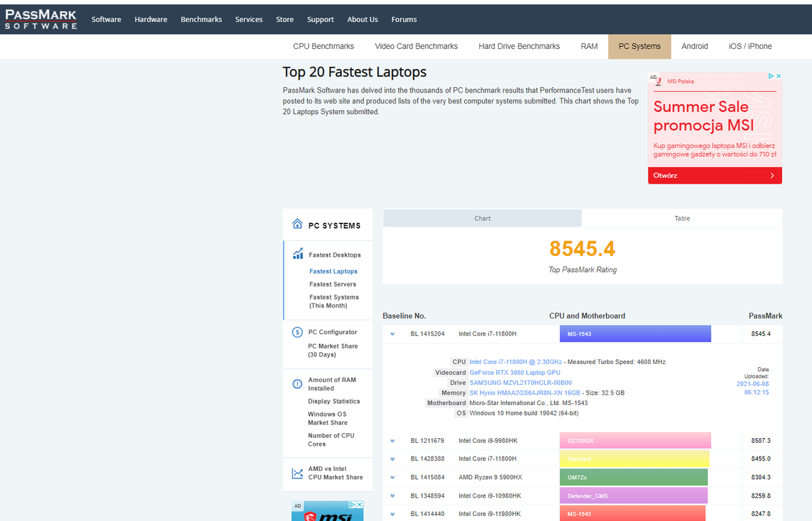The width and height of the screenshot is (812, 521).
Task: Open the iOS / iPhone tab
Action: tap(750, 46)
